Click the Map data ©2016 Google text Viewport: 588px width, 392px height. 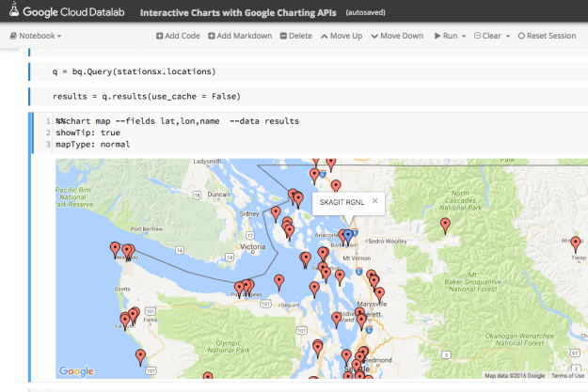pos(515,375)
